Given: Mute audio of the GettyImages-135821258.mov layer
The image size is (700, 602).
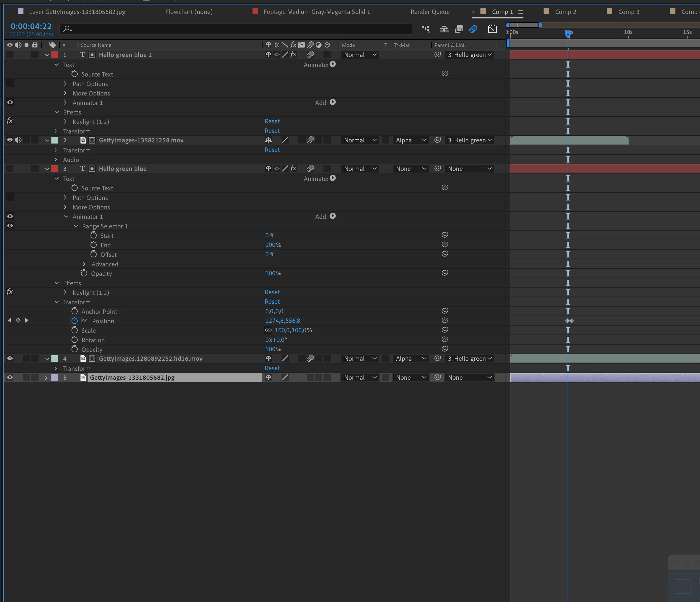Looking at the screenshot, I should click(x=18, y=140).
